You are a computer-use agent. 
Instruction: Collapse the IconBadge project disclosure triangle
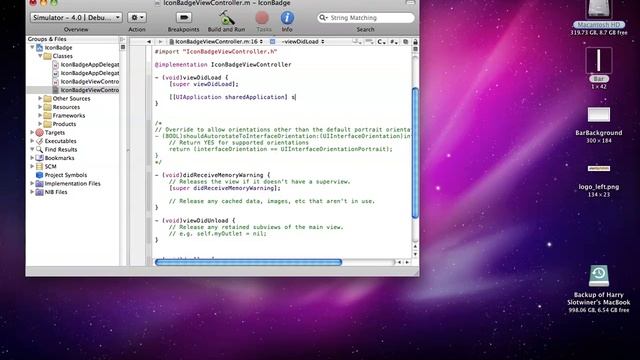coord(32,47)
